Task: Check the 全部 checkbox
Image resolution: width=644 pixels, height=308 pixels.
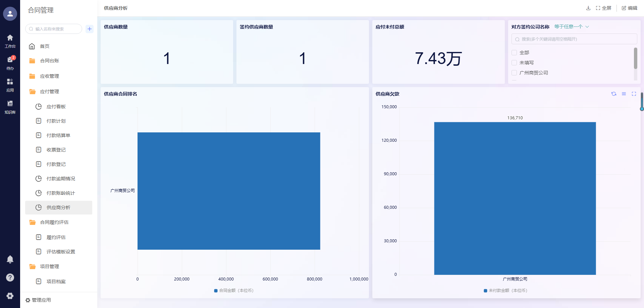Action: [514, 53]
